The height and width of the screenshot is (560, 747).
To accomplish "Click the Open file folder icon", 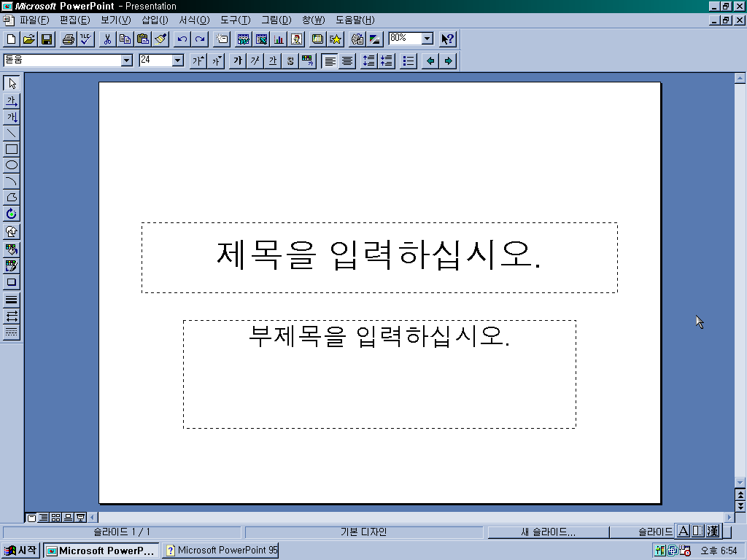I will [x=29, y=39].
